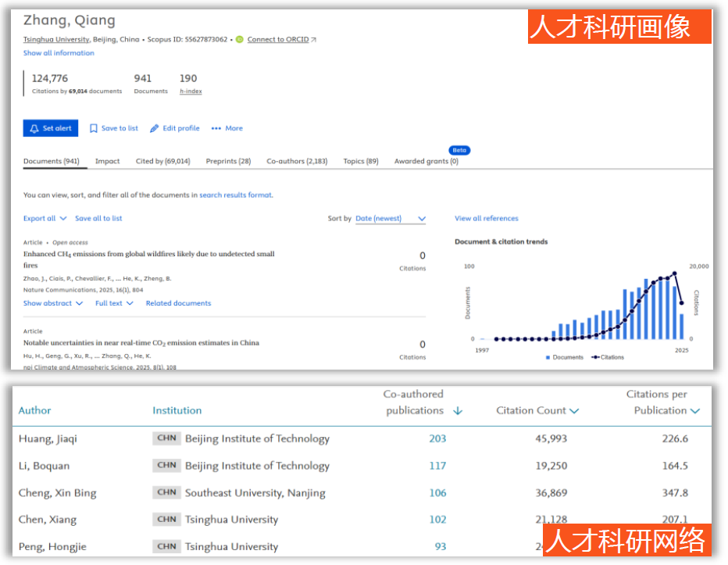728x565 pixels.
Task: Click the bookmark icon beside Save to list
Action: 93,128
